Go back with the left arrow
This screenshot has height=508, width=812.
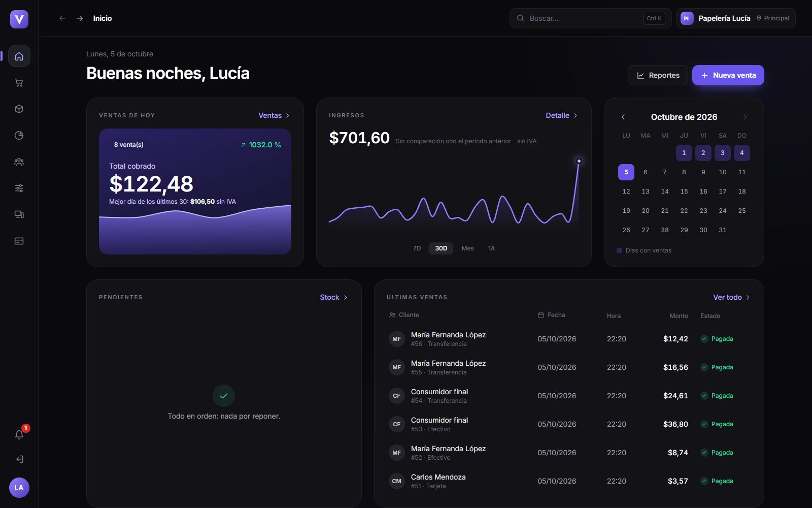pos(62,18)
